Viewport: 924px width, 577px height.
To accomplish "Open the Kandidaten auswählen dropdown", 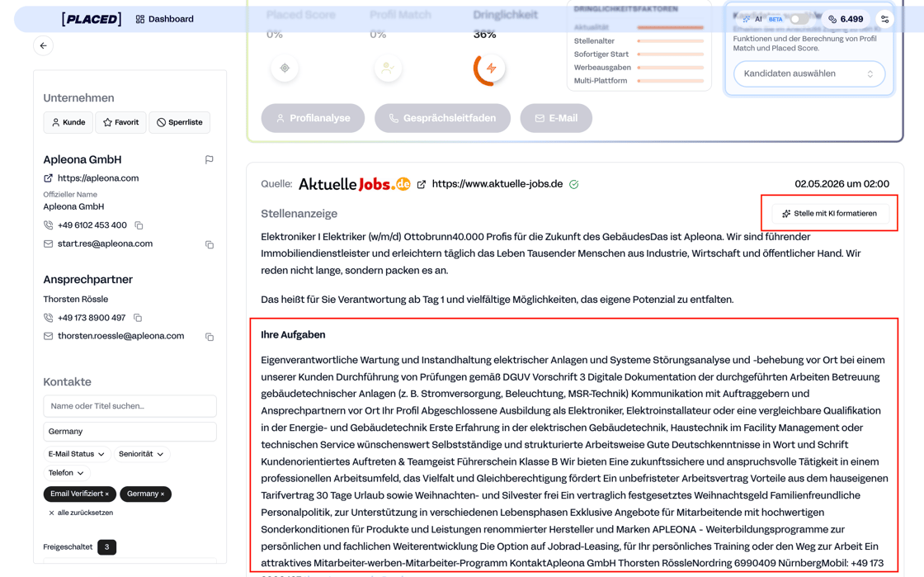I will point(808,73).
